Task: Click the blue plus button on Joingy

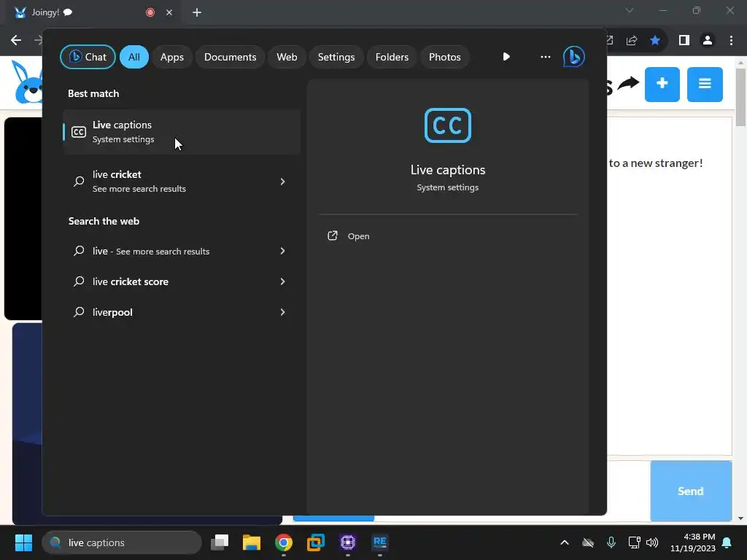Action: tap(662, 85)
